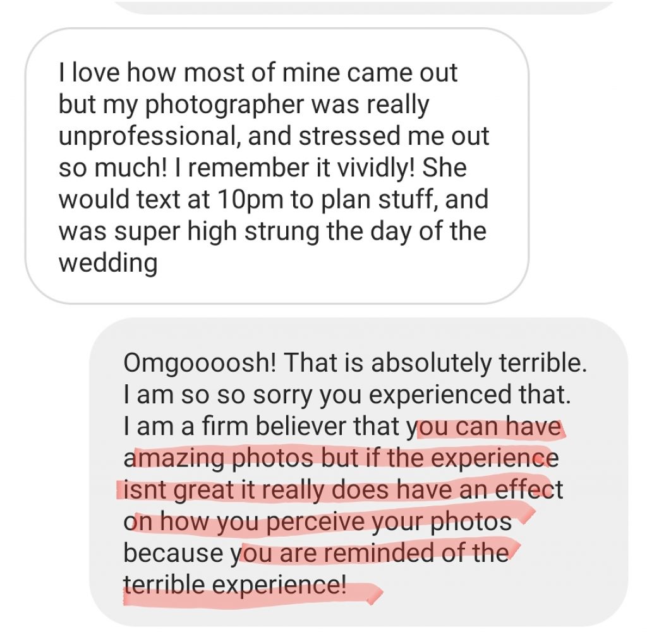Screen dimensions: 647x644
Task: Click the word 'wedding' ending the first message
Action: point(107,263)
